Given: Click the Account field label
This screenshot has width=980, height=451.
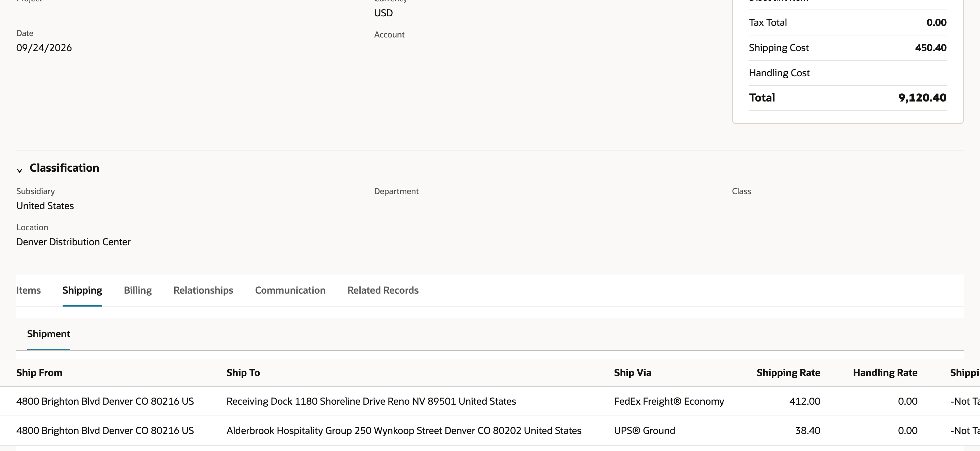Looking at the screenshot, I should pyautogui.click(x=389, y=35).
